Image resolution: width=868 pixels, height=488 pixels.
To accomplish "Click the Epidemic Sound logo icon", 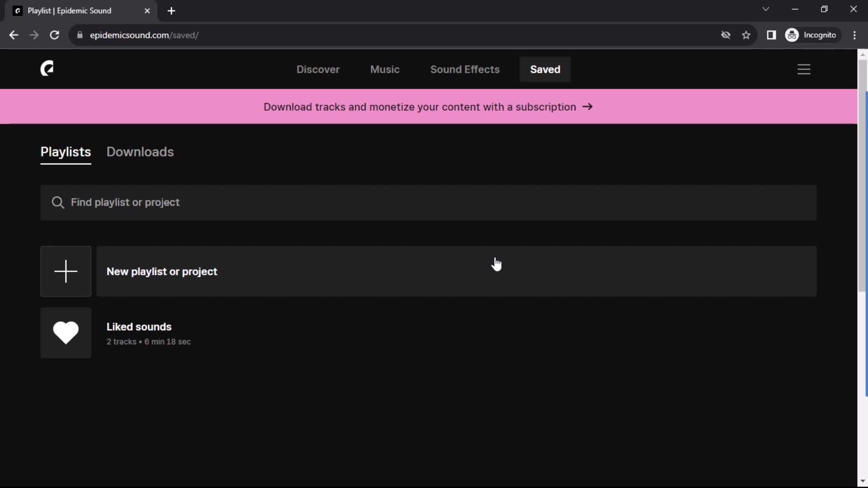I will tap(47, 69).
